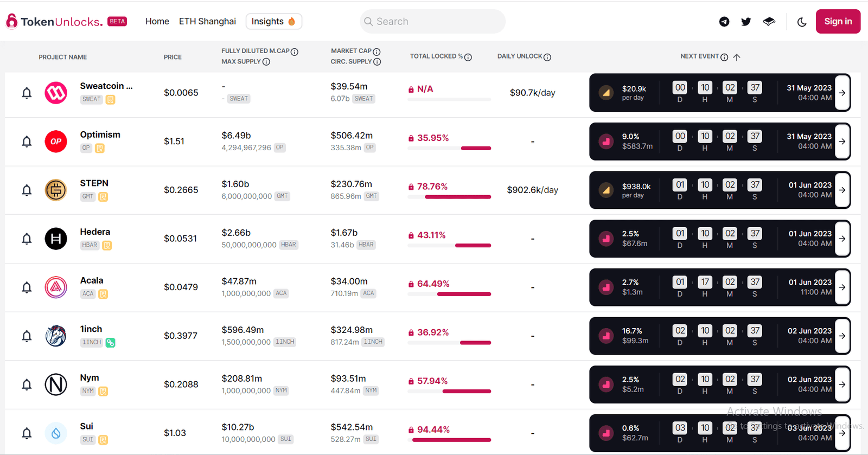Go to ETH Shanghai menu item
The width and height of the screenshot is (868, 455).
pos(207,22)
